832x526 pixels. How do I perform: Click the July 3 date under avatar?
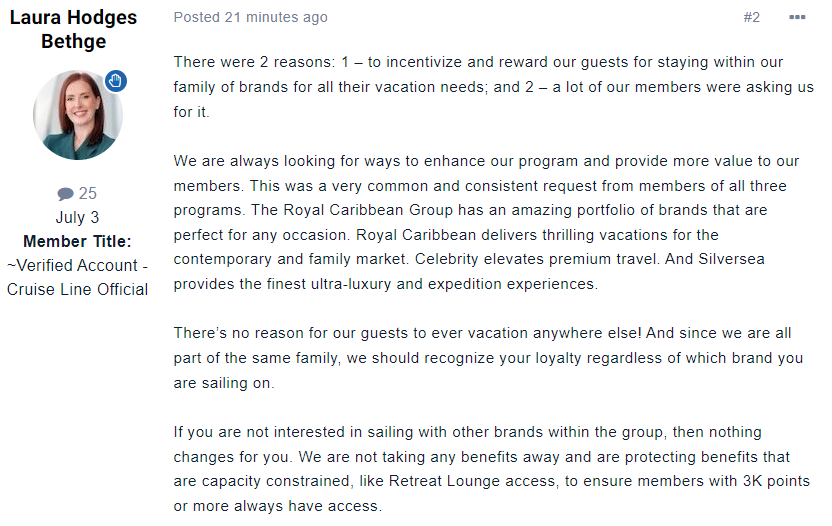(77, 217)
